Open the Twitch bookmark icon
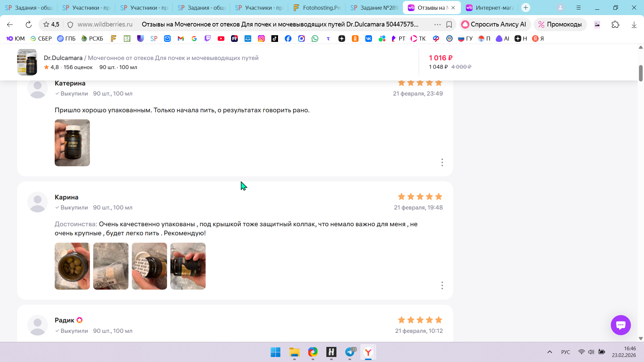This screenshot has width=644, height=362. click(x=208, y=39)
